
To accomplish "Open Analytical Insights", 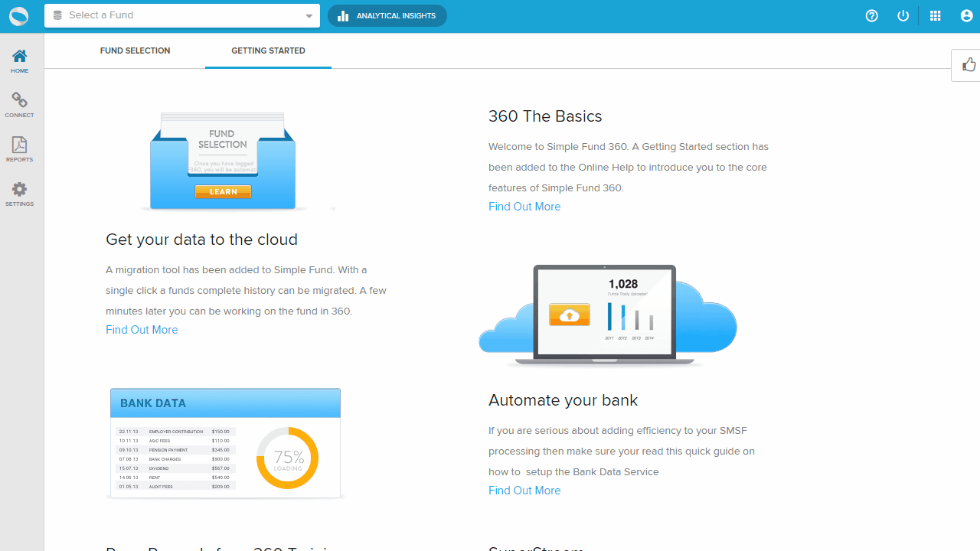I will click(x=387, y=16).
